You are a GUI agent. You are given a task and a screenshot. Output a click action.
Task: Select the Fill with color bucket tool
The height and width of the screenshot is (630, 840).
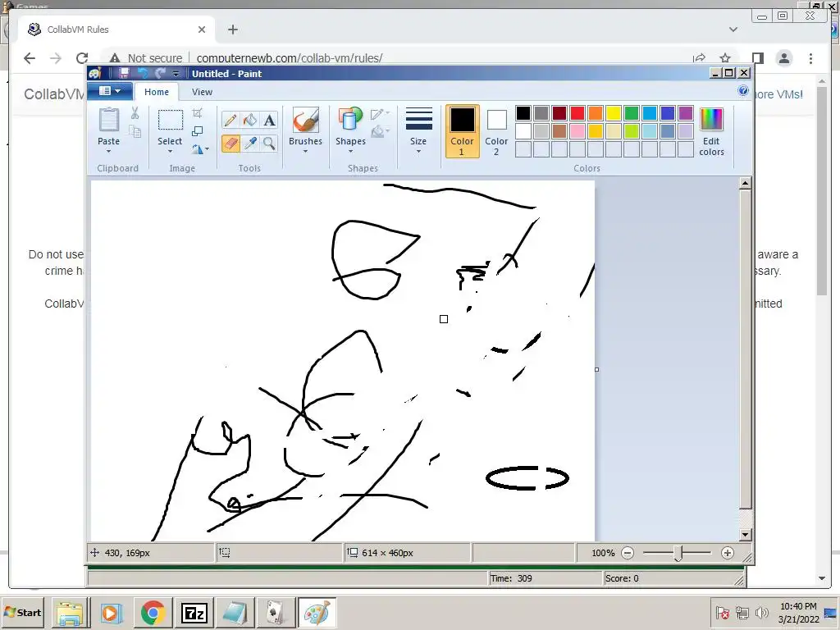pyautogui.click(x=249, y=120)
